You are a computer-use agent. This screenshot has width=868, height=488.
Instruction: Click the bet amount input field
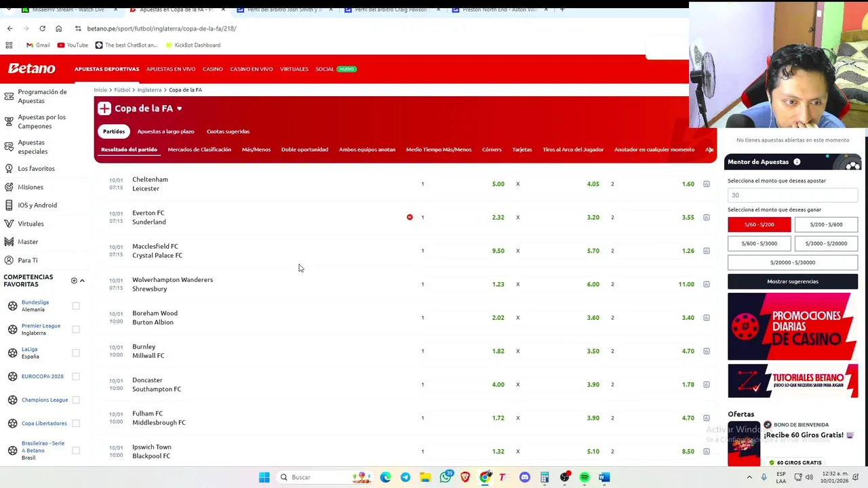click(x=793, y=195)
